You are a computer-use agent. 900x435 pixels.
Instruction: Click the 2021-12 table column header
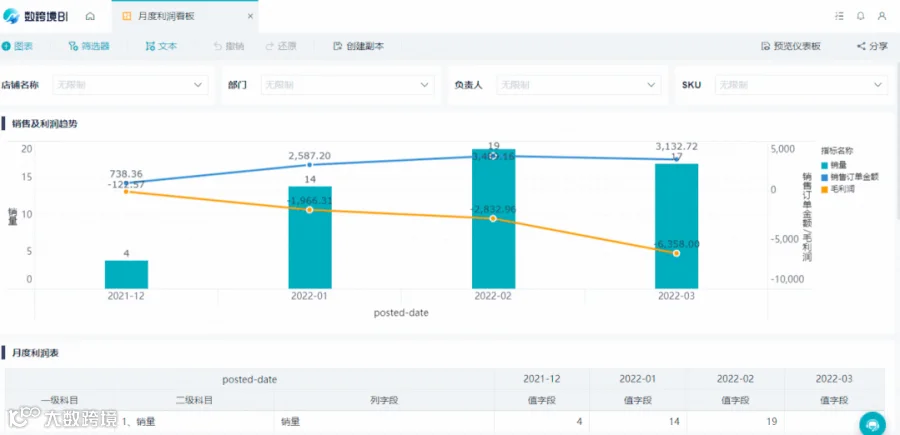(x=542, y=379)
